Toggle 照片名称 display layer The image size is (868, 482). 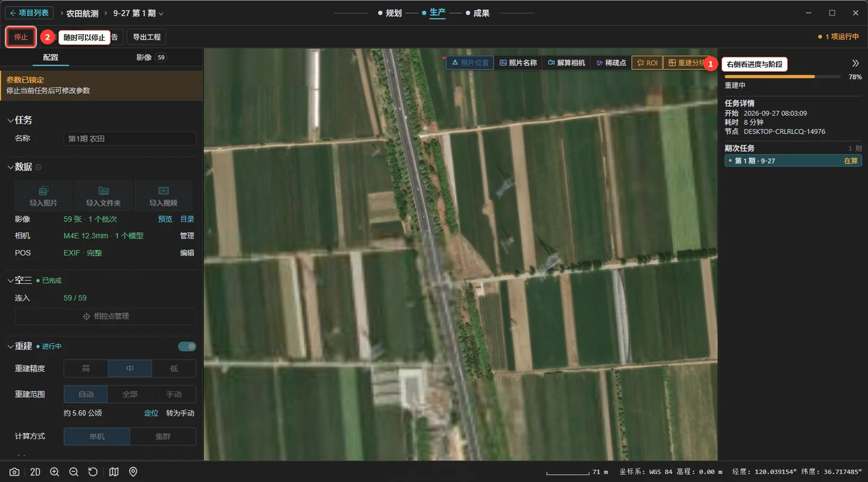tap(518, 63)
